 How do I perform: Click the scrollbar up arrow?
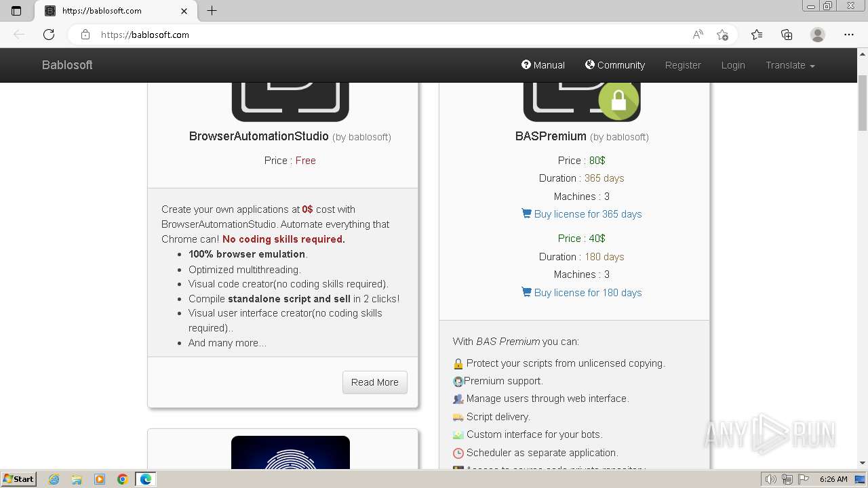point(863,54)
